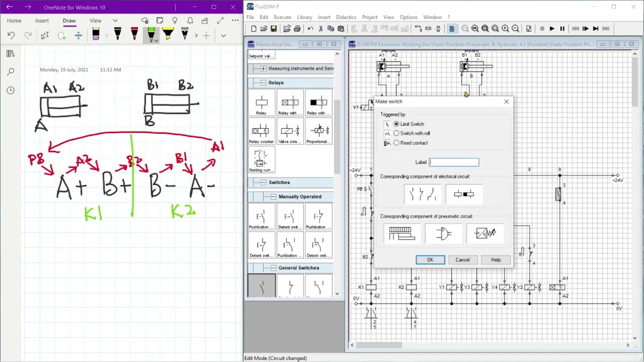Screen dimensions: 644x362
Task: Open the Didactics menu
Action: 346,17
